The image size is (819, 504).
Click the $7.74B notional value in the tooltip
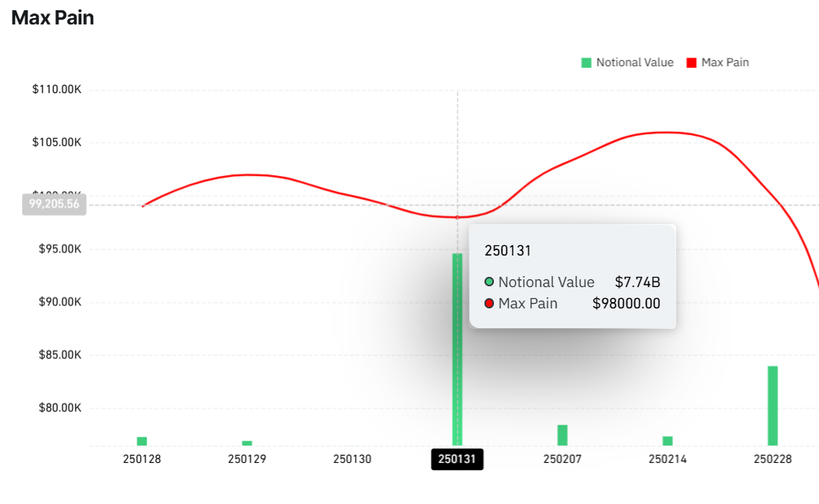638,282
